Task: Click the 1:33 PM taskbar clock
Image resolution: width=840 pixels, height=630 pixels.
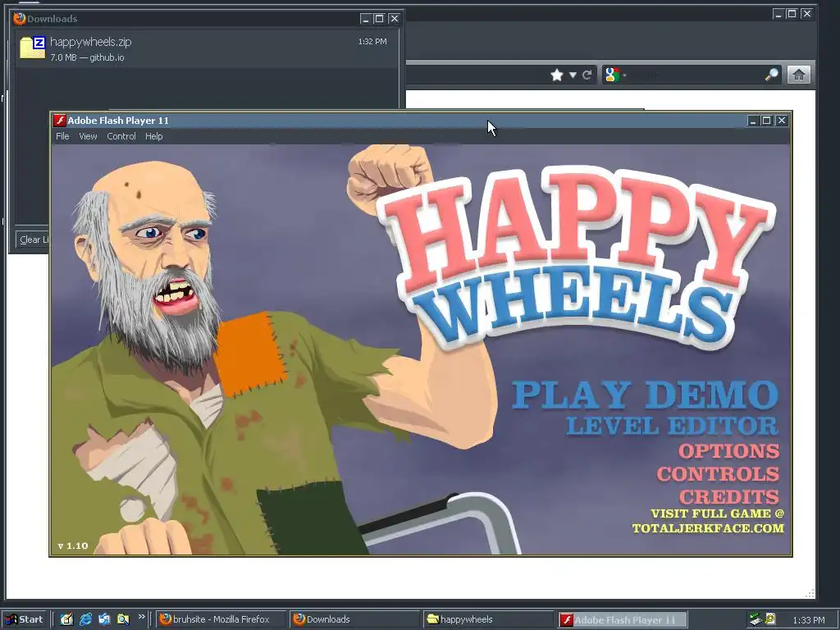Action: click(808, 620)
